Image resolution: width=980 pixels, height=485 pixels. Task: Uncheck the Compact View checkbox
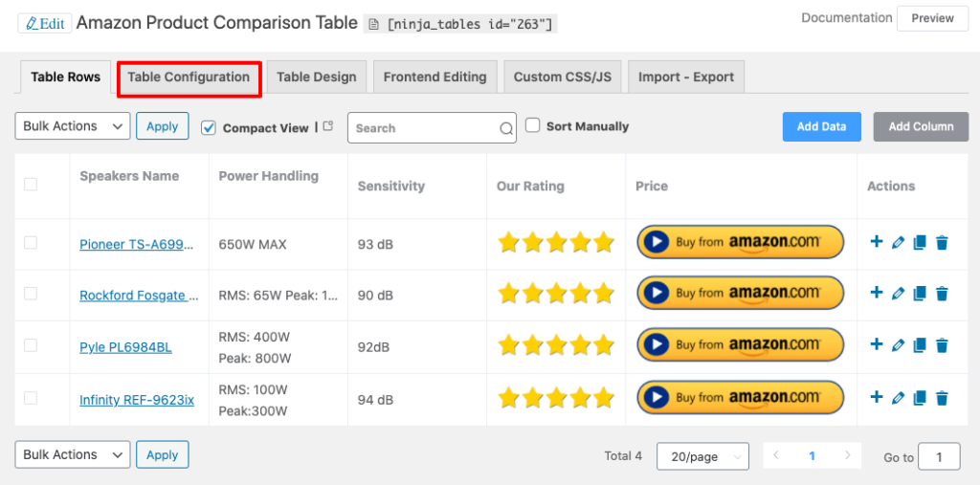click(209, 127)
